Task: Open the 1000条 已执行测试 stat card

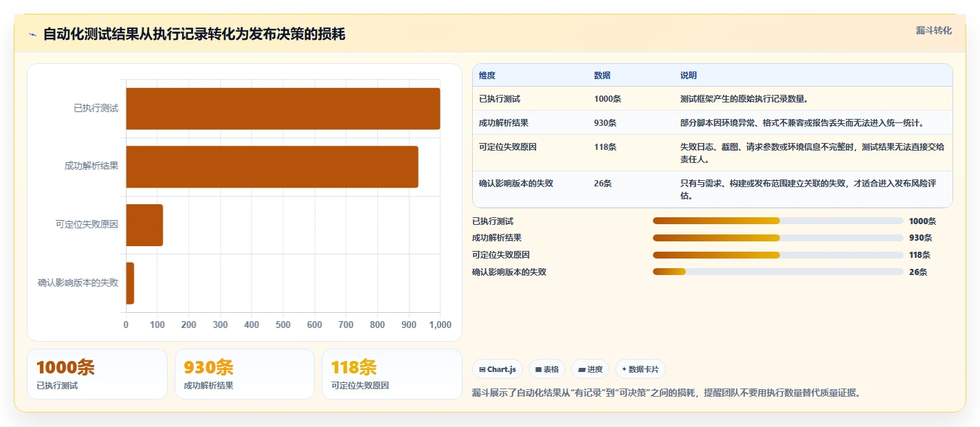Action: click(x=97, y=374)
